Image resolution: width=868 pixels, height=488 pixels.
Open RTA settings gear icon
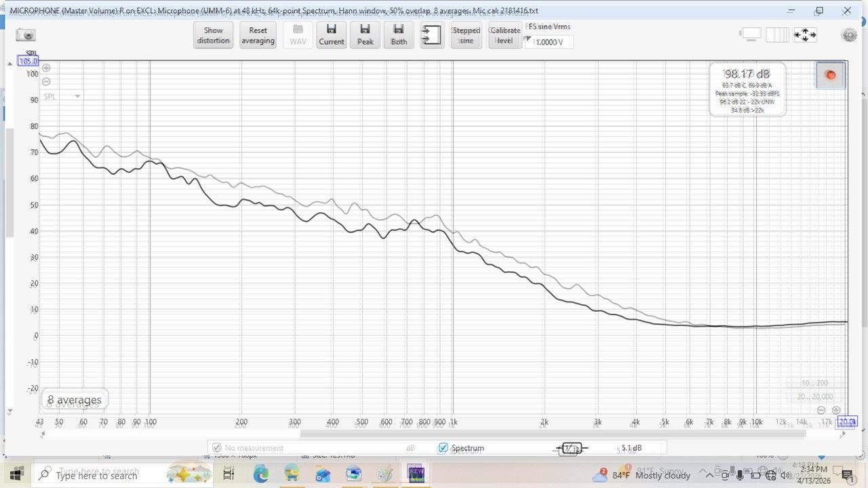(848, 35)
